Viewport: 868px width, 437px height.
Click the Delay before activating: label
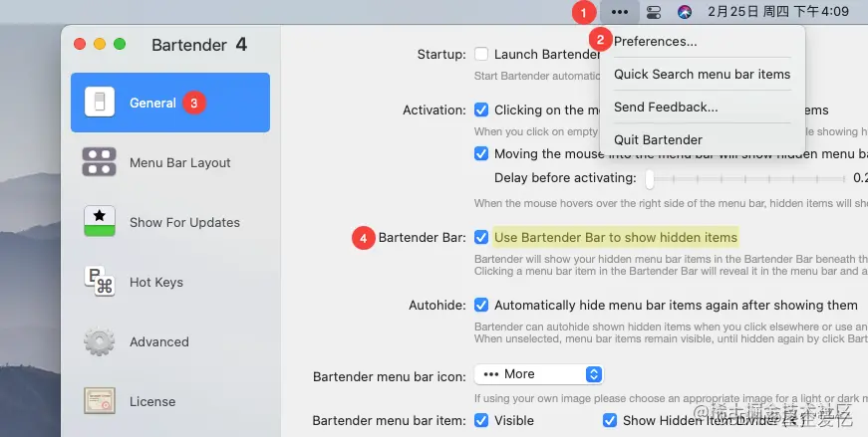click(565, 178)
